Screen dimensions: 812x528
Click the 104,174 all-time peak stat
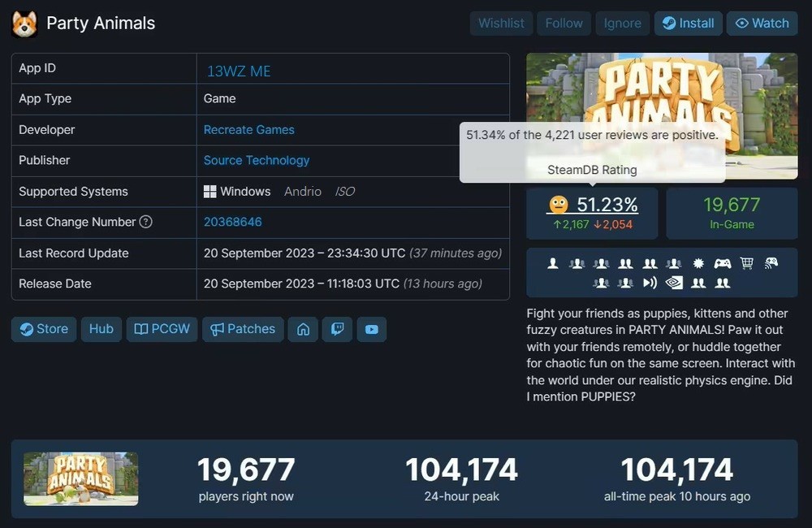[677, 478]
